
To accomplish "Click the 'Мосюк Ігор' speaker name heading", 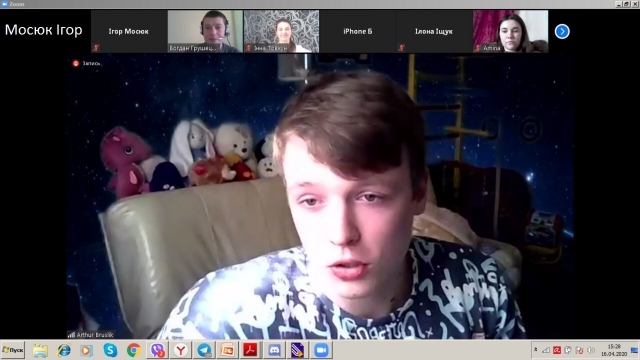I will click(x=44, y=30).
